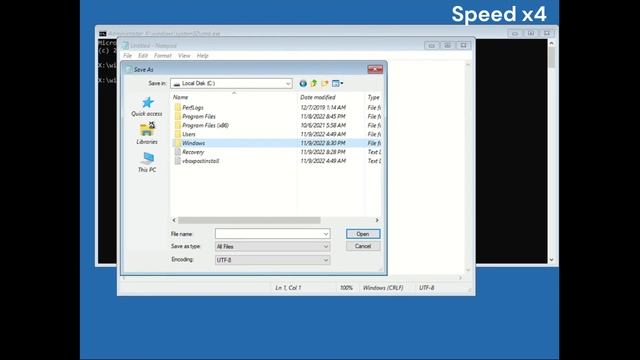
Task: Close the Save As dialog
Action: (375, 69)
